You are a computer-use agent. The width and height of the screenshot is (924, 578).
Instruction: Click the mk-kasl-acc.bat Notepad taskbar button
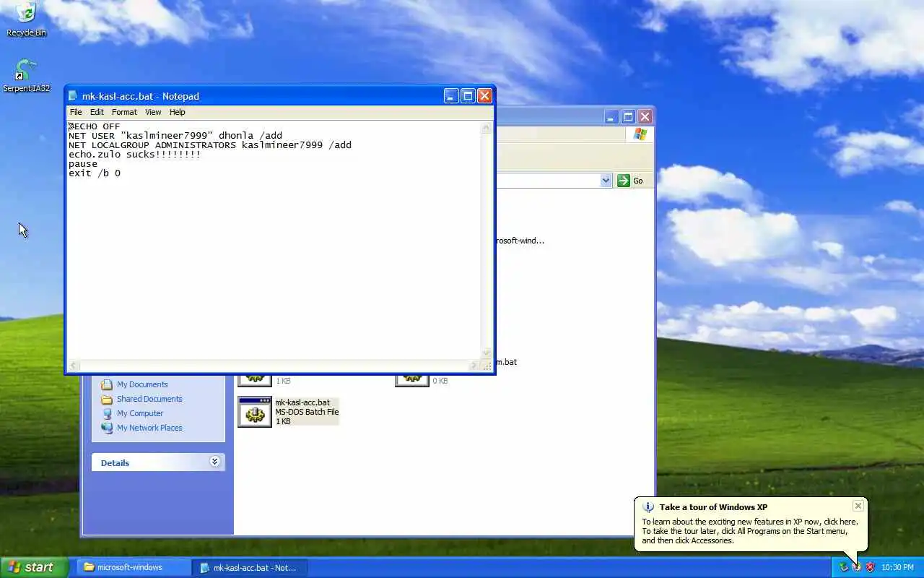click(x=250, y=567)
